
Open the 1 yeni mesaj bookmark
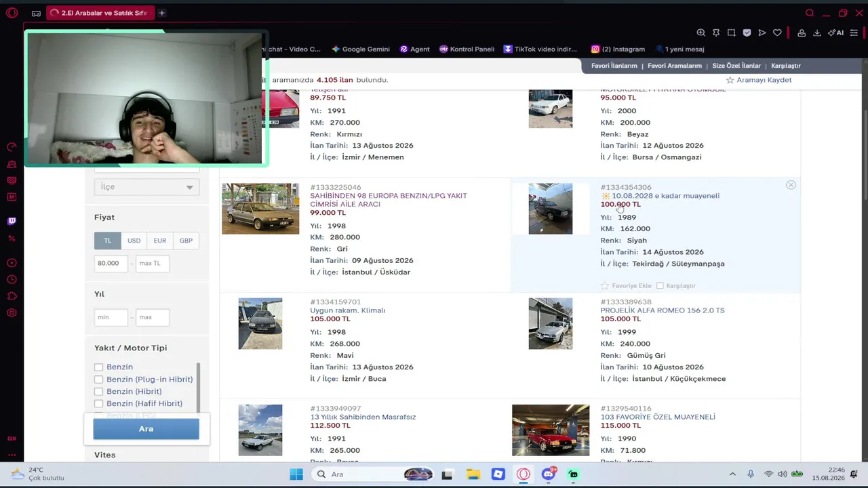[679, 49]
